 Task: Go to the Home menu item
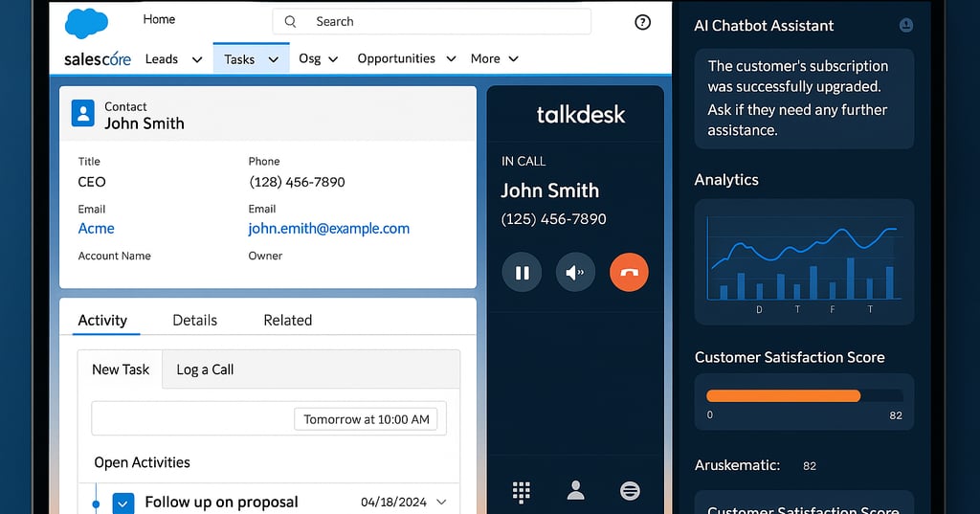coord(159,19)
